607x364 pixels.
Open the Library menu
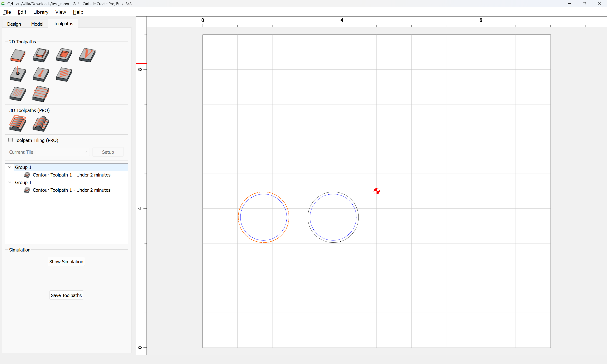click(41, 12)
